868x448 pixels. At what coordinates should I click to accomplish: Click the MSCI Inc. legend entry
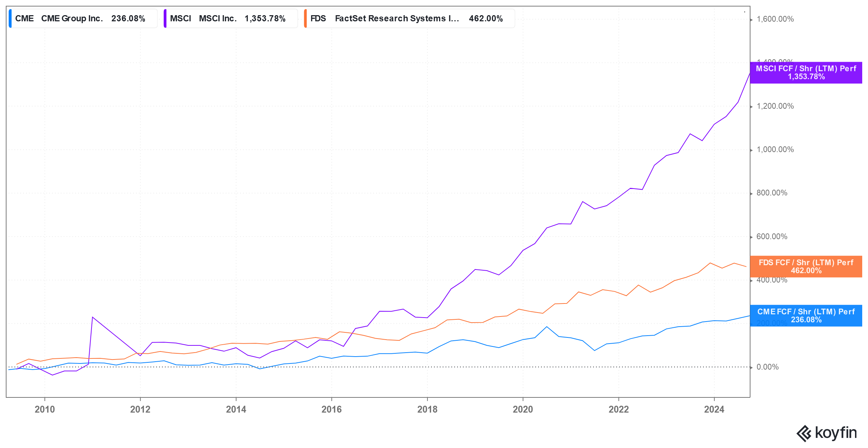pos(231,18)
